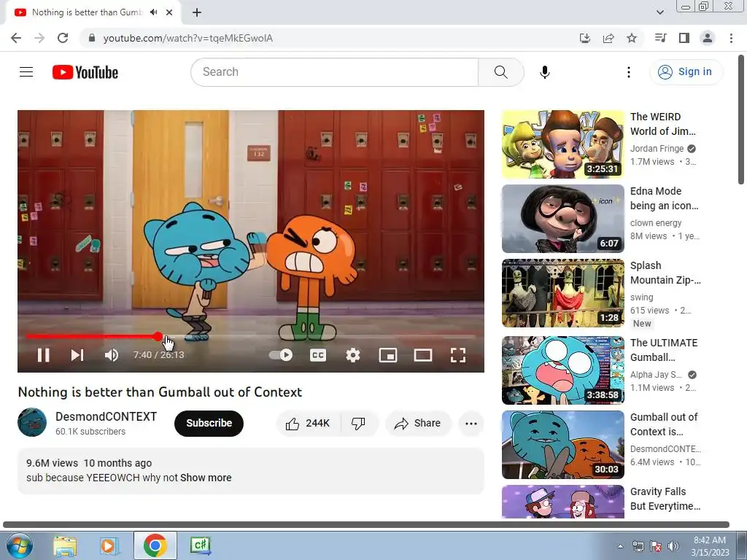Enter full screen mode
The width and height of the screenshot is (747, 560).
point(458,355)
